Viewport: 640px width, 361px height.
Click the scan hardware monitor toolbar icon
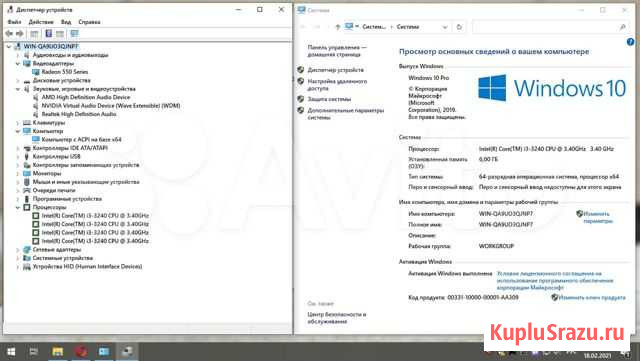(74, 34)
